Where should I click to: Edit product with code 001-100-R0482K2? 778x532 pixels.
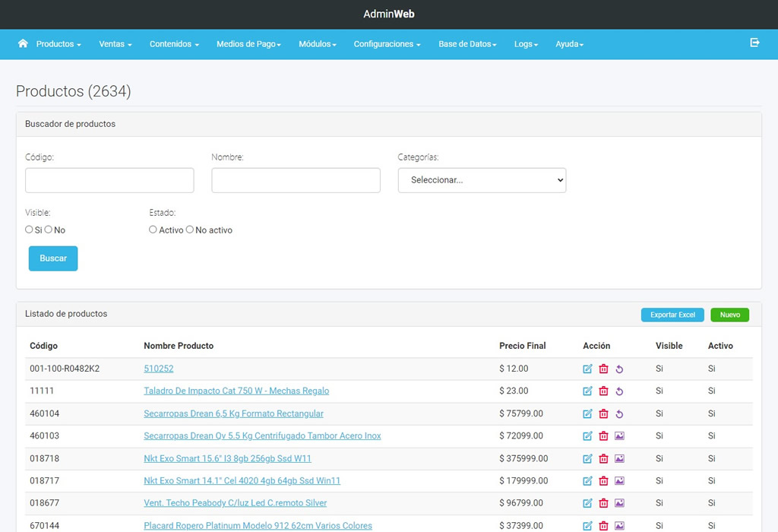pos(587,369)
